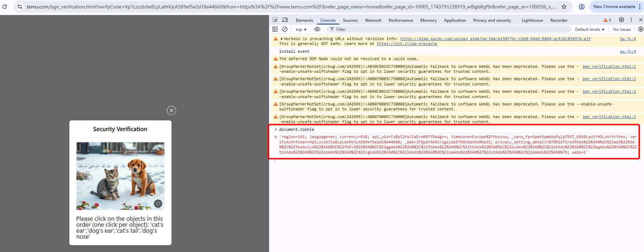Screen dimensions: 644x252
Task: Open DevTools settings gear in tab bar
Action: (621, 20)
